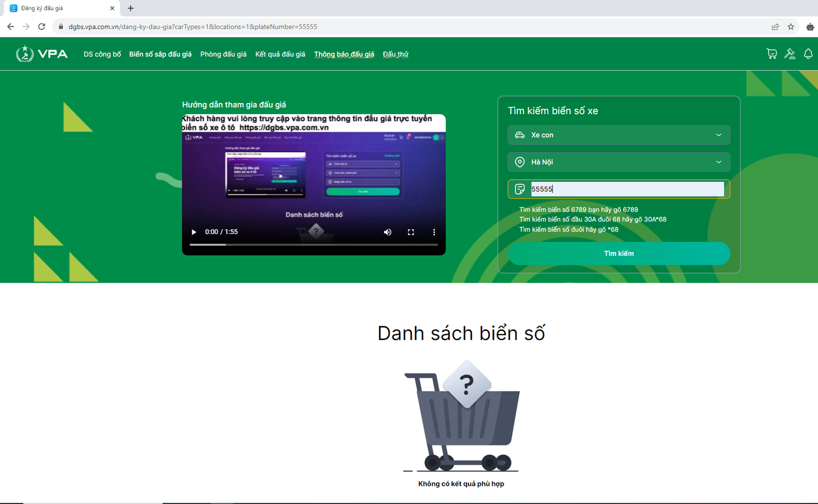Open the shopping cart icon in the header
Viewport: 818px width, 504px height.
(x=772, y=54)
